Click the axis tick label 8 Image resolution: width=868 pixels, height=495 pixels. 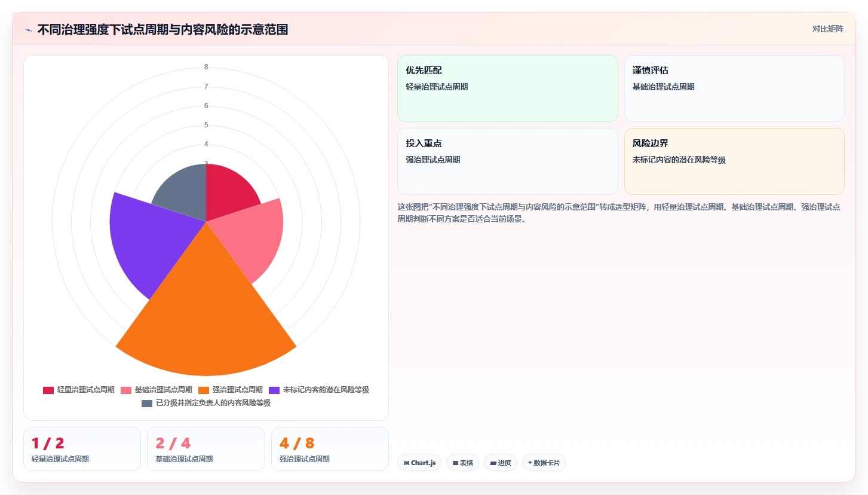[206, 67]
